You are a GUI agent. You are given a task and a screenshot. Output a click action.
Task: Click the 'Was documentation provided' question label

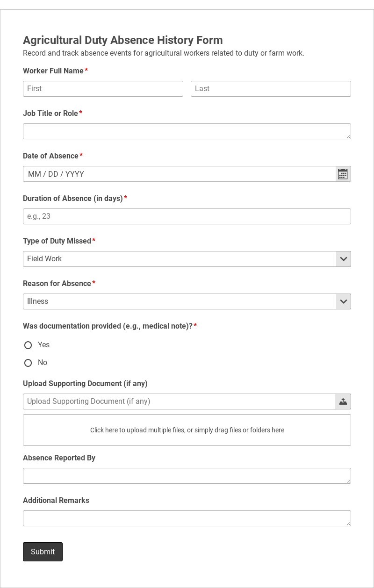[x=108, y=326]
